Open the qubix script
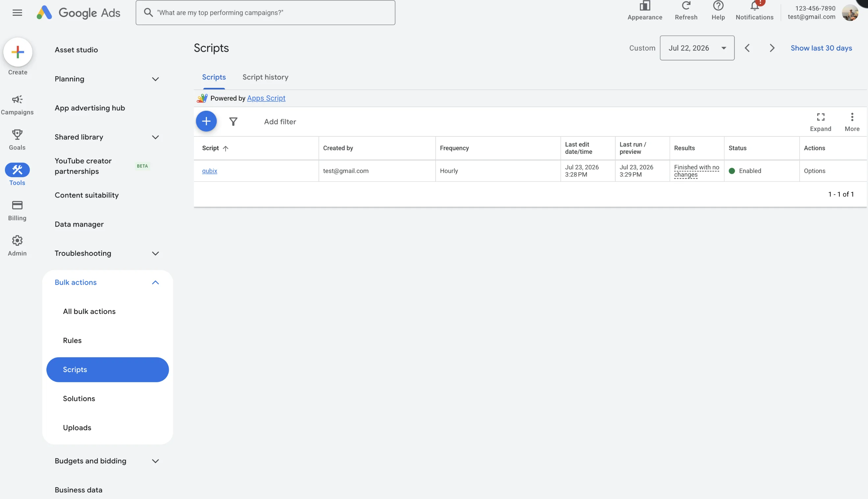Screen dimensions: 868x499 point(210,171)
